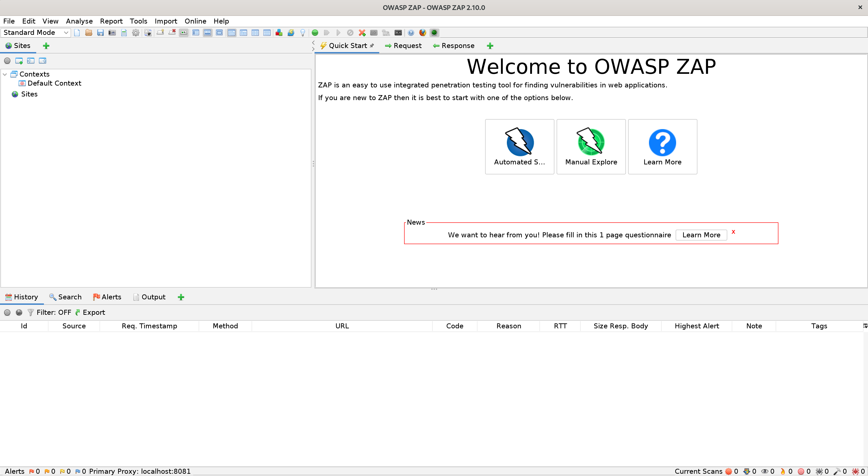This screenshot has width=868, height=476.
Task: Click the green plus next to the Output tab
Action: coord(181,297)
